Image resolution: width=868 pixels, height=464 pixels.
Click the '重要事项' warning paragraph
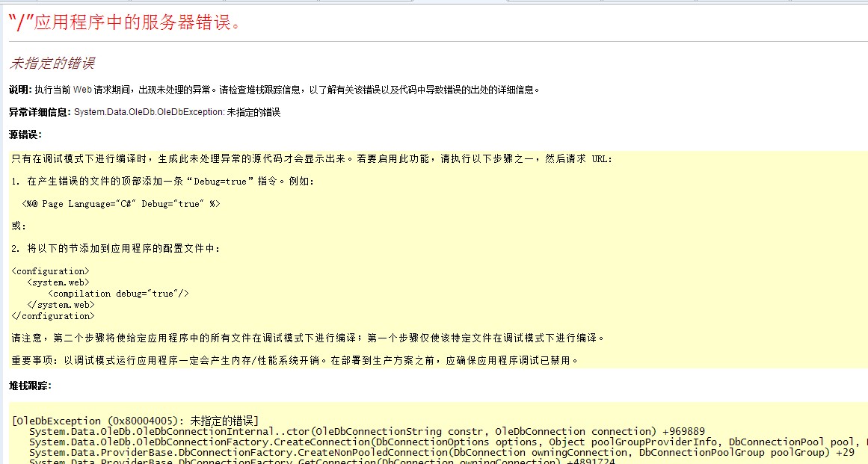pos(295,360)
